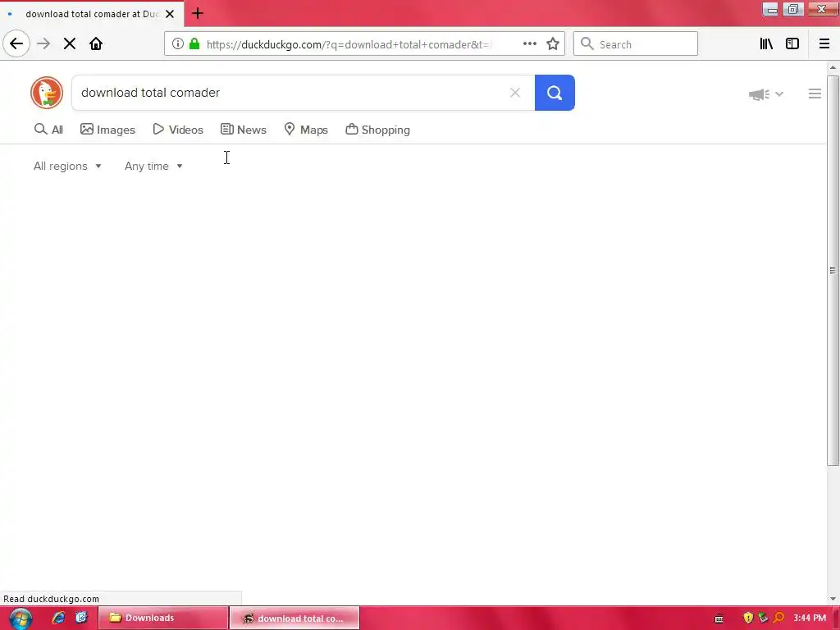This screenshot has width=840, height=630.
Task: Click the network tray icon
Action: click(764, 619)
